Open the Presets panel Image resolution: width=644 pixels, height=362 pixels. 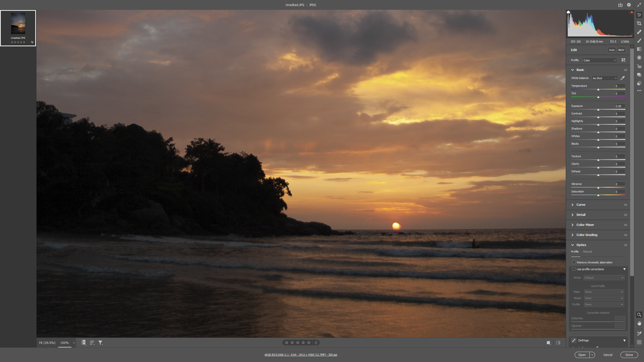coord(639,74)
